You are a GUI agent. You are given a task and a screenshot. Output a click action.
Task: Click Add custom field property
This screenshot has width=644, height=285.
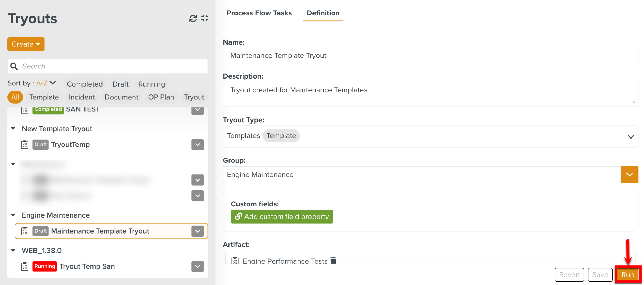point(282,217)
